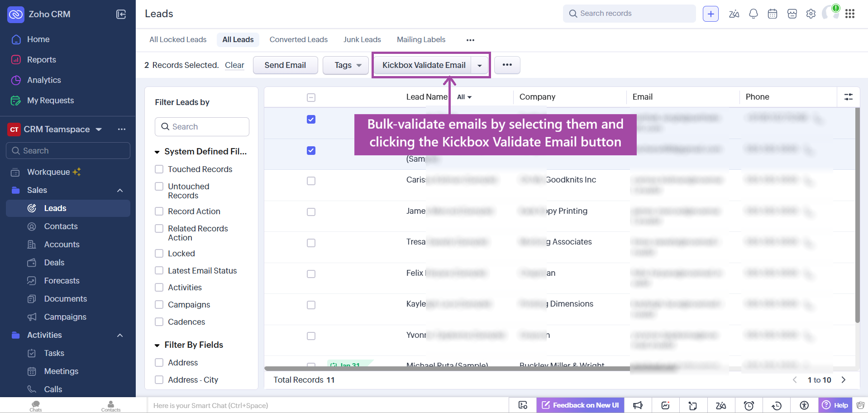
Task: Check the Locked filter checkbox
Action: [x=159, y=254]
